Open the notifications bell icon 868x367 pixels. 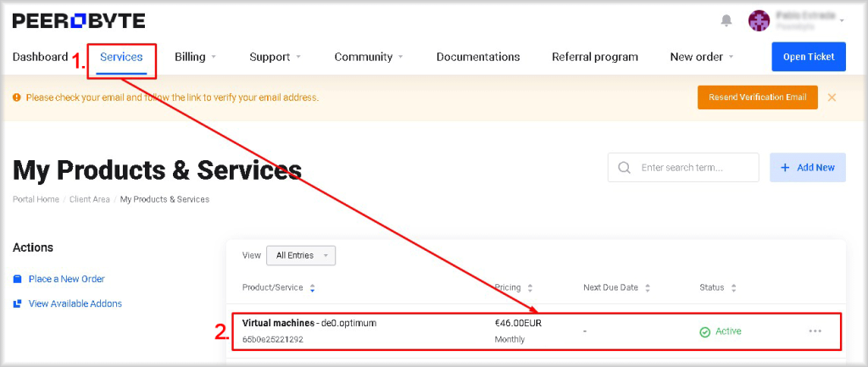click(726, 20)
